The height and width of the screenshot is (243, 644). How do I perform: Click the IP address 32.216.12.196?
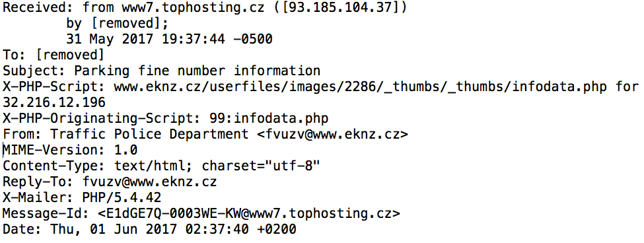(54, 102)
